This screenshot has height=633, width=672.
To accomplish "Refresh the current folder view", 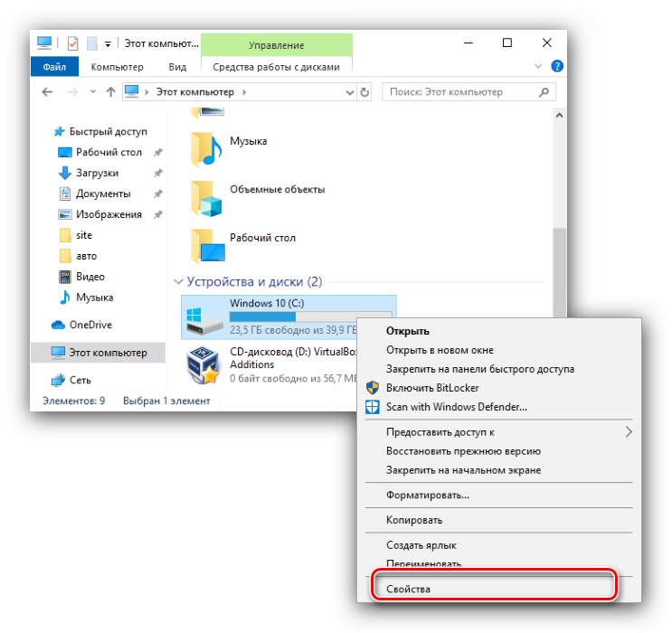I will pos(364,92).
